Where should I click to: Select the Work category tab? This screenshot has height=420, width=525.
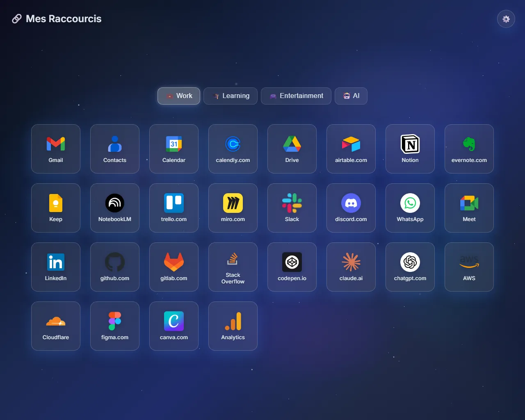179,96
